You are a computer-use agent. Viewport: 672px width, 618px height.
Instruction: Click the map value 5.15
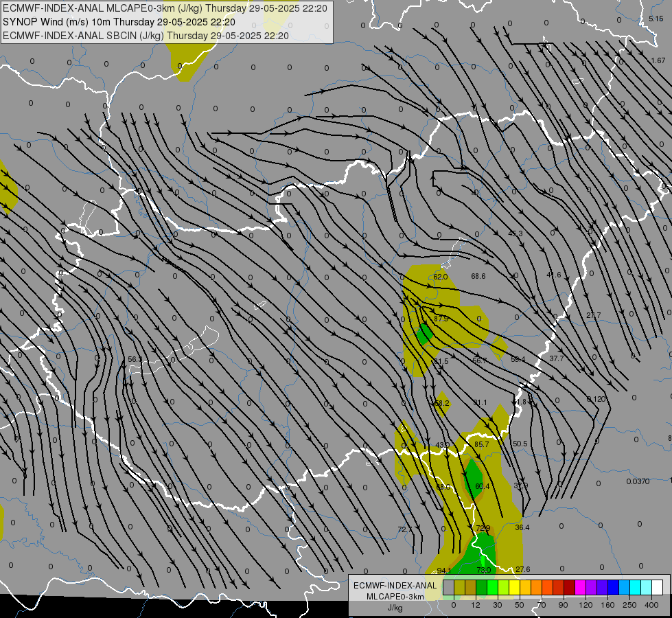(656, 19)
